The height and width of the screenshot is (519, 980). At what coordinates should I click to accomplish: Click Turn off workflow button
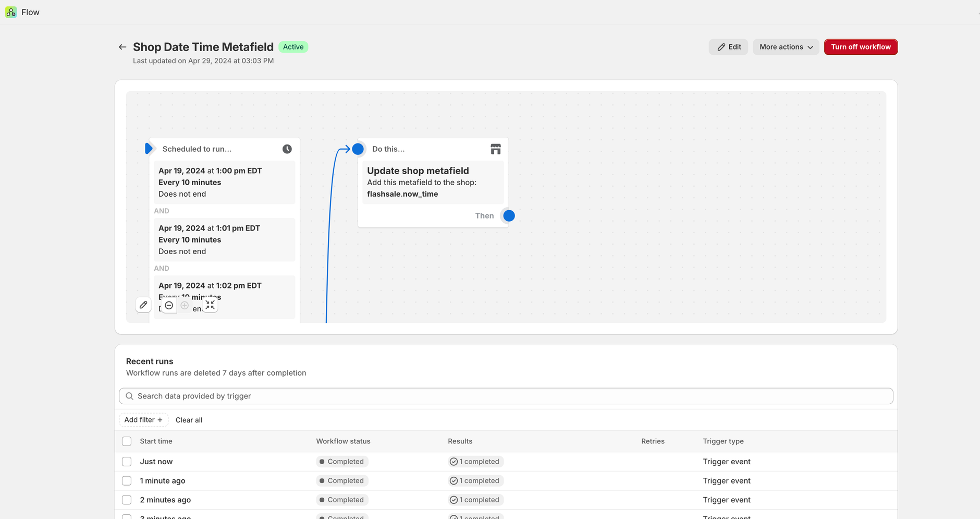point(861,47)
